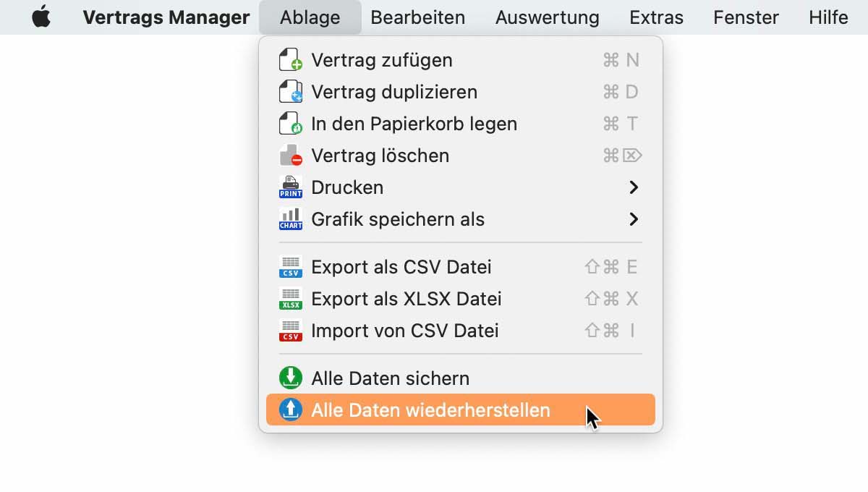
Task: Click the delete contract red minus icon
Action: (x=290, y=156)
